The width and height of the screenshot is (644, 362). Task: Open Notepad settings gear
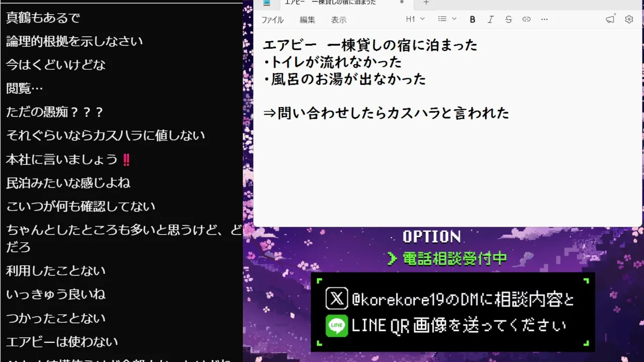coord(629,19)
